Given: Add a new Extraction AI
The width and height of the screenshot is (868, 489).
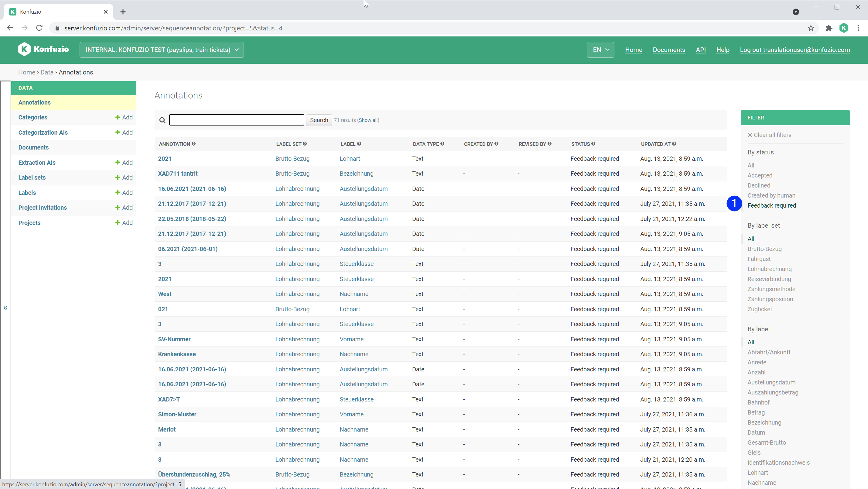Looking at the screenshot, I should pyautogui.click(x=124, y=162).
